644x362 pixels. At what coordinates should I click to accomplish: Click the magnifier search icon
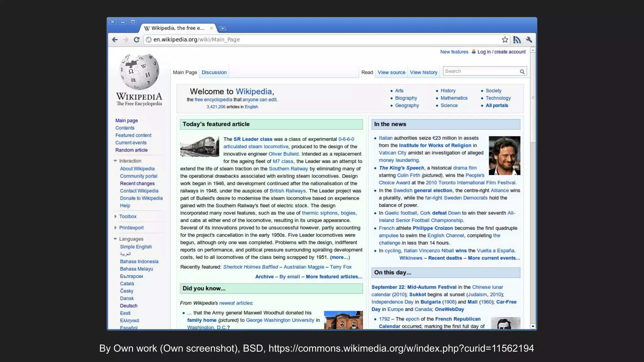click(x=522, y=72)
